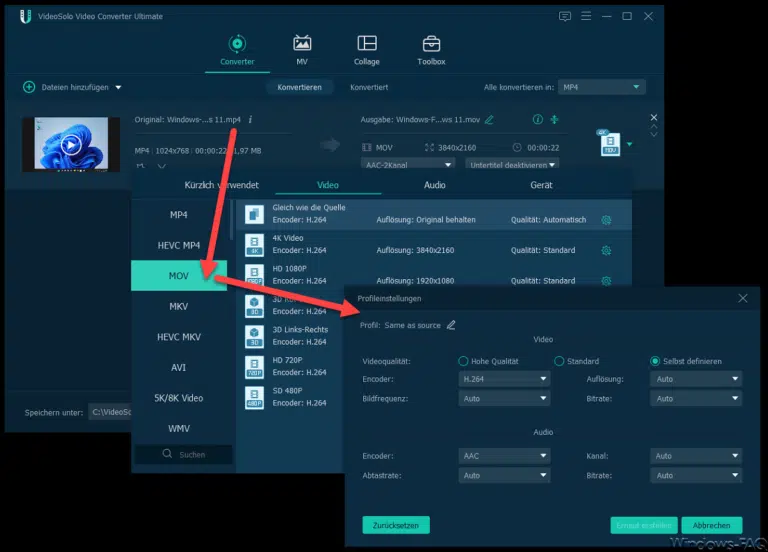Expand the video Encoder H.264 dropdown
Viewport: 768px width, 552px height.
tap(505, 379)
